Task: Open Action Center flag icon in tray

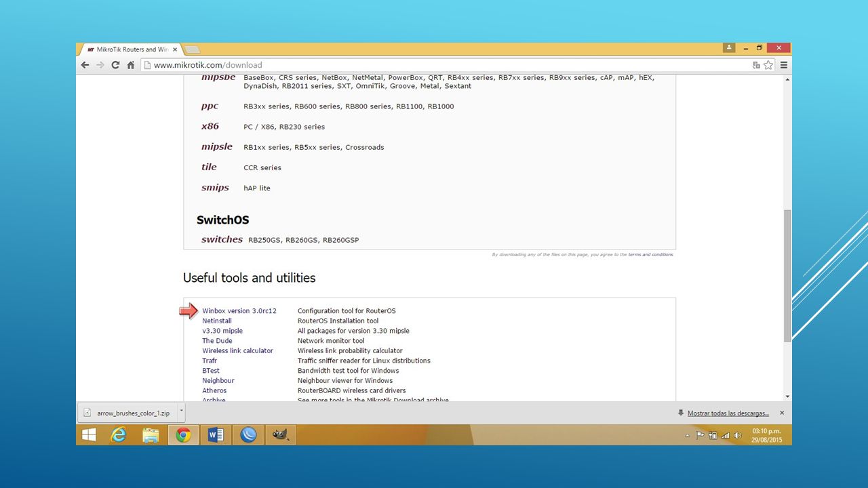Action: (701, 435)
